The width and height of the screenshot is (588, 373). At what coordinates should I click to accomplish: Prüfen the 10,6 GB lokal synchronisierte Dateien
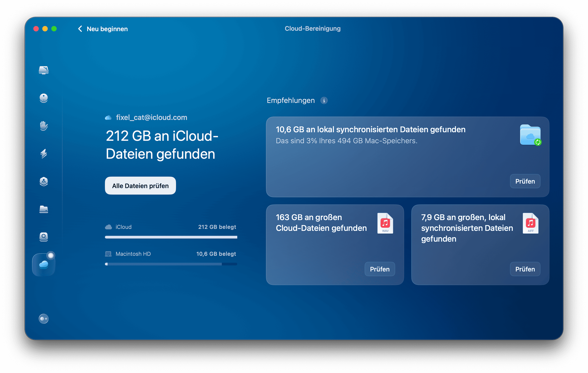tap(525, 181)
